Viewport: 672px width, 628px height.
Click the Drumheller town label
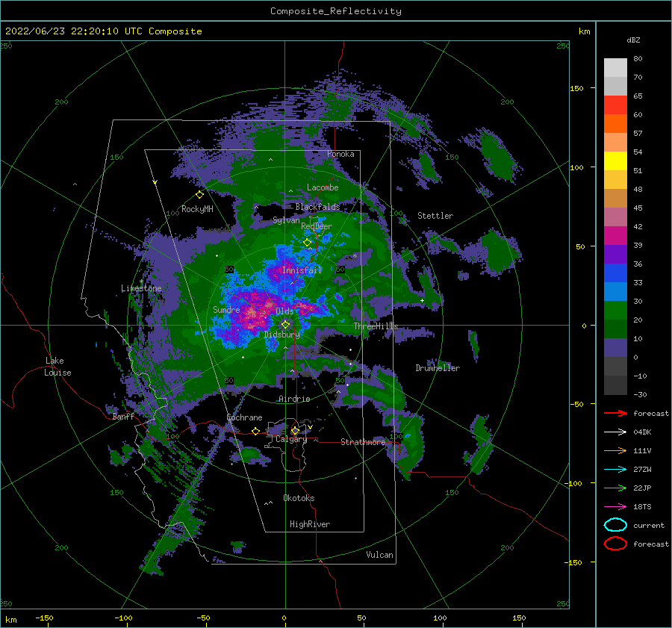(438, 368)
